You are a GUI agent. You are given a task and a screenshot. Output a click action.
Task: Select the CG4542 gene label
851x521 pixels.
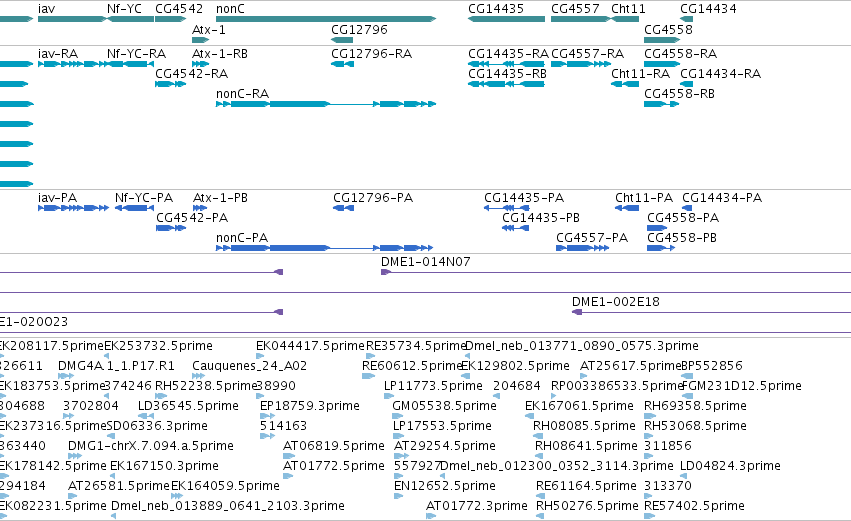tap(179, 9)
